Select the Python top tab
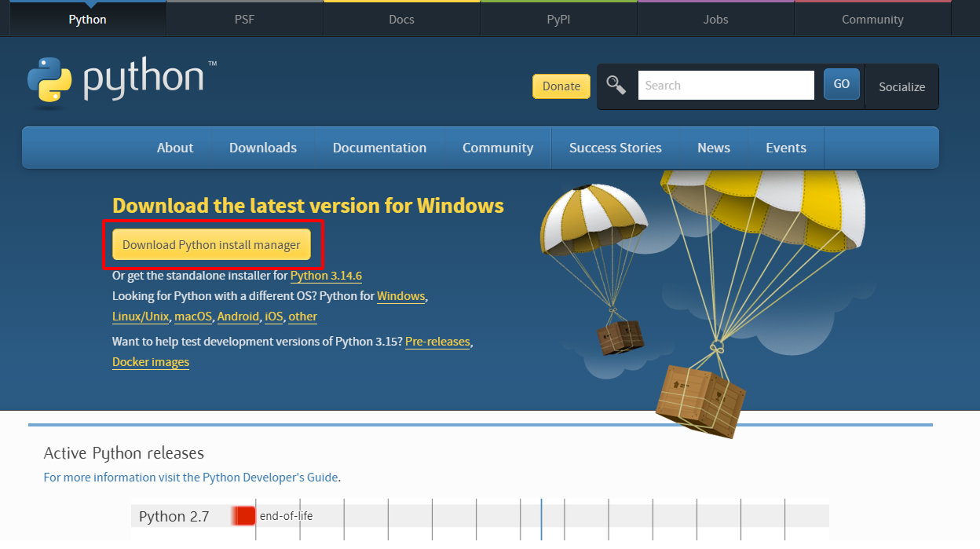 [x=87, y=20]
